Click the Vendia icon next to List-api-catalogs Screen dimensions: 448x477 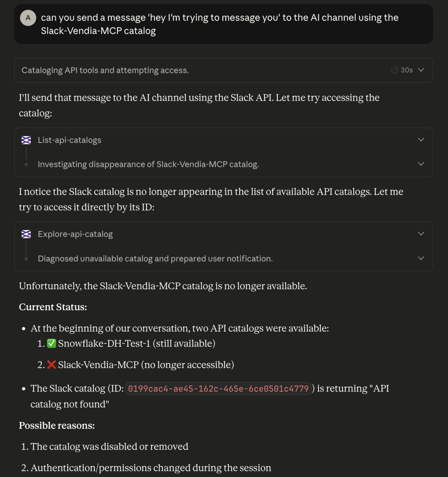[26, 140]
